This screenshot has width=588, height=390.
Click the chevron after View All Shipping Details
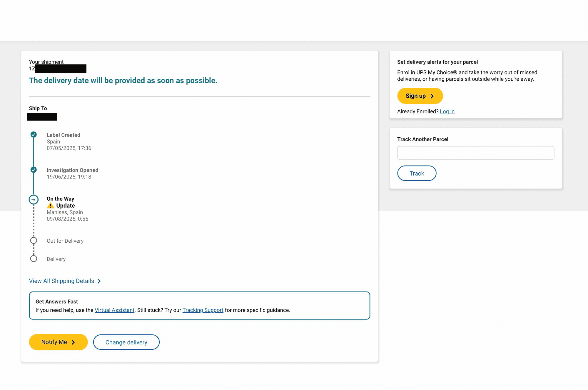point(99,281)
